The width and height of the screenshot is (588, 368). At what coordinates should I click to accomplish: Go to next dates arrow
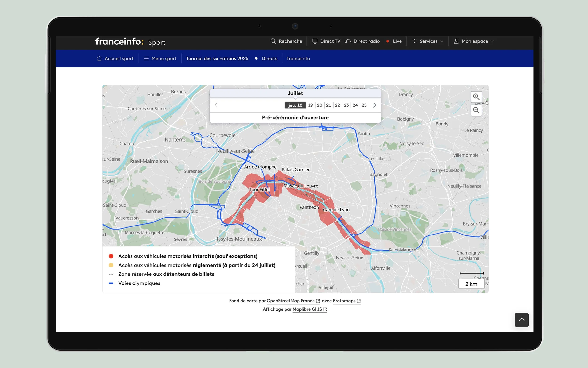(375, 105)
